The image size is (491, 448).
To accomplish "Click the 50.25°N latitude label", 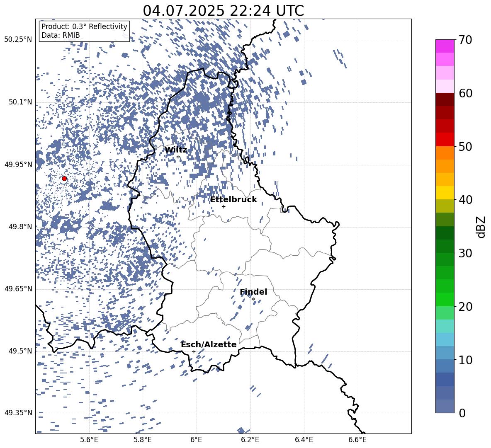I will (x=18, y=40).
